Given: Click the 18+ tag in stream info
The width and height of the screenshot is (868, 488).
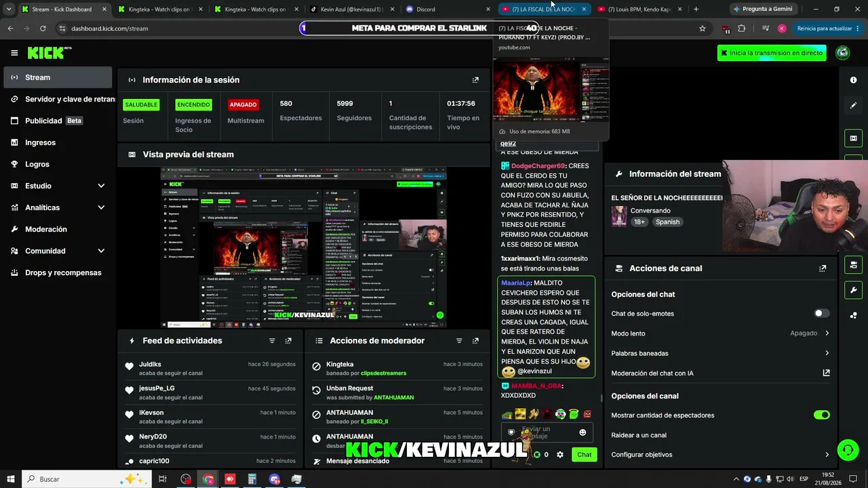Looking at the screenshot, I should pyautogui.click(x=639, y=222).
